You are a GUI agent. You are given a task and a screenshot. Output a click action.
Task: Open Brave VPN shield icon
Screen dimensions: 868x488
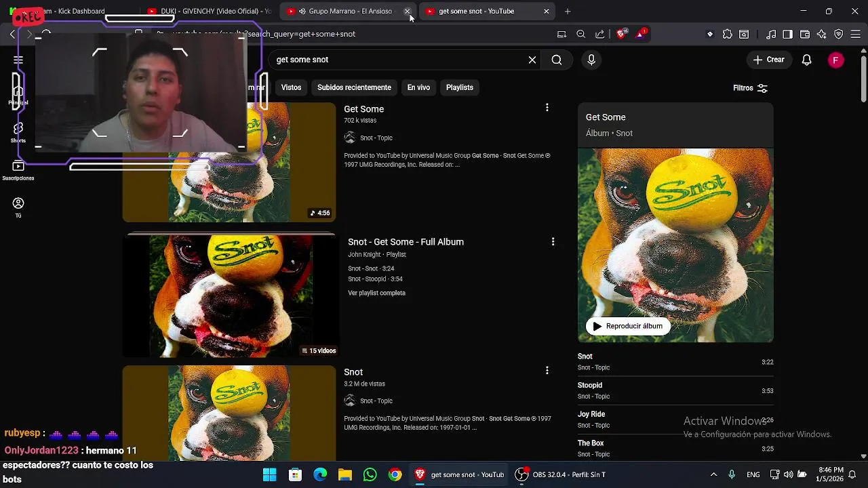839,34
